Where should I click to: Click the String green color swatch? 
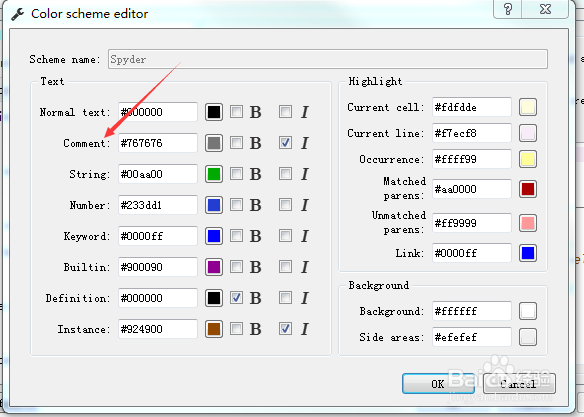click(214, 174)
